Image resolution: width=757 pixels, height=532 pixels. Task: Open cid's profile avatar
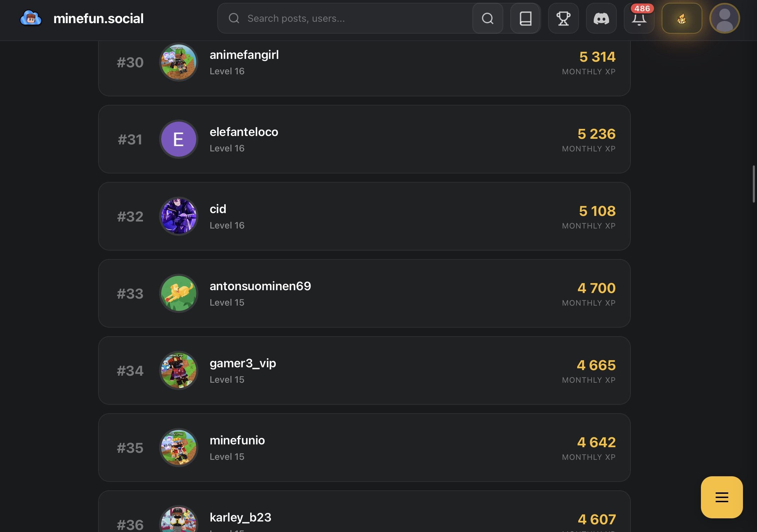tap(178, 216)
